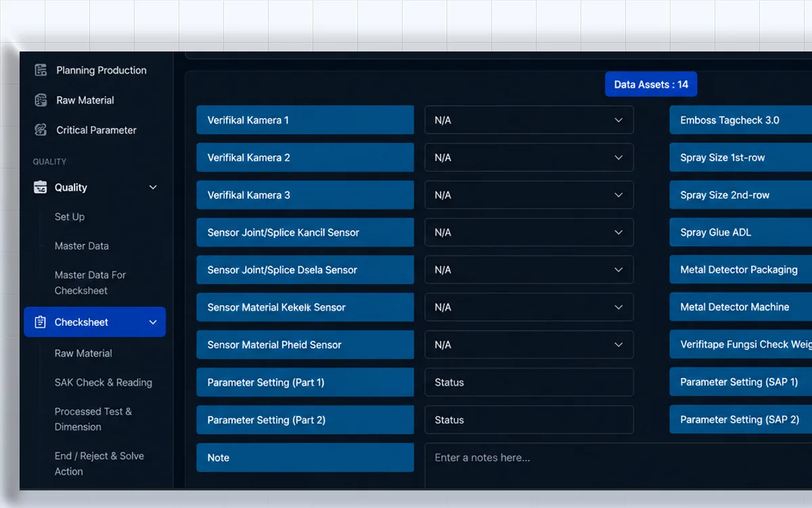The width and height of the screenshot is (812, 508).
Task: Open Sensor Material Pheid Sensor dropdown
Action: click(529, 345)
